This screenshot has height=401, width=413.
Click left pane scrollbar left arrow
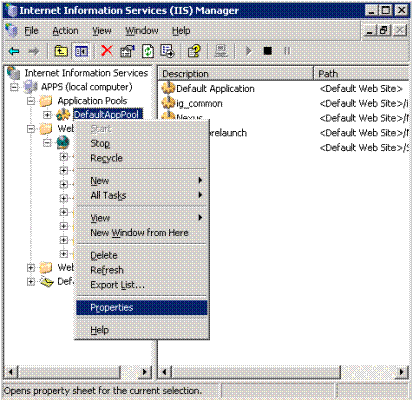coord(11,371)
